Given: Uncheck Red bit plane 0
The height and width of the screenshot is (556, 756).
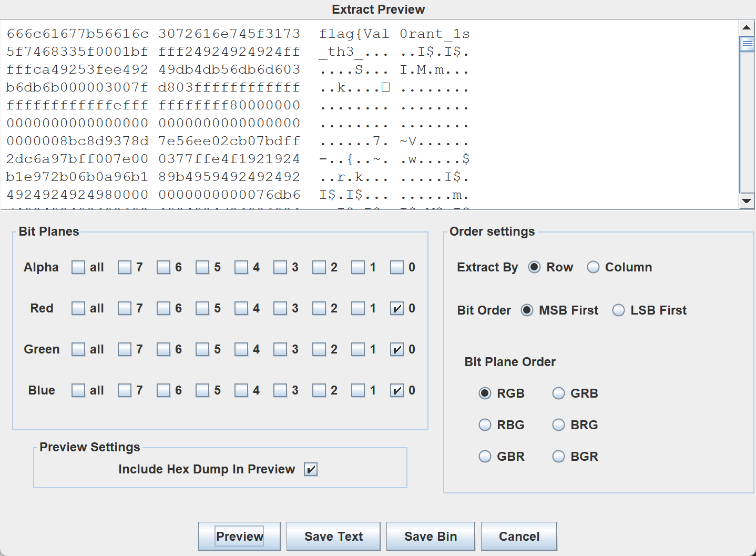Looking at the screenshot, I should 397,308.
